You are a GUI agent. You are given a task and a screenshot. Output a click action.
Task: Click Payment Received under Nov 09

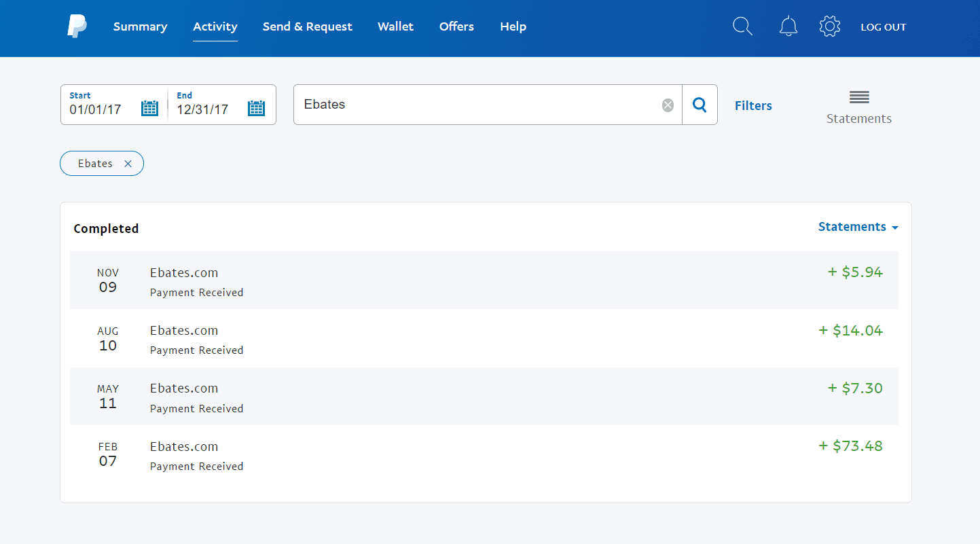click(x=196, y=293)
